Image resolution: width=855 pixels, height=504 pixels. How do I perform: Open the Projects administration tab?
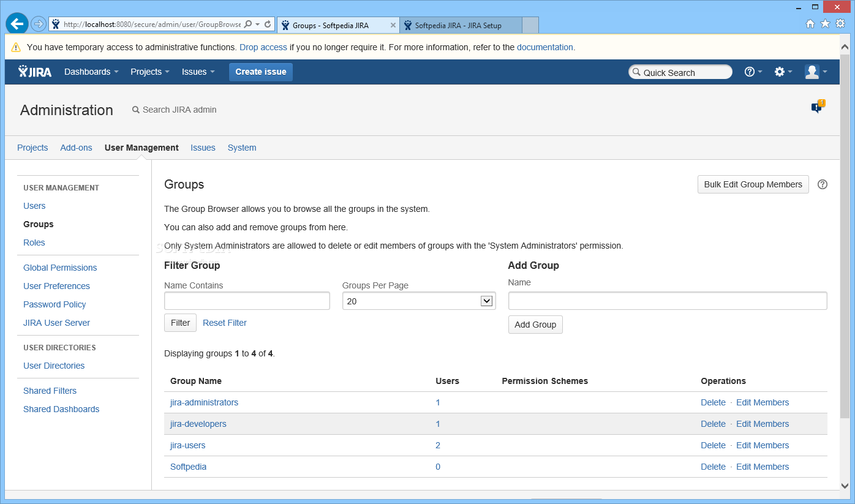[x=32, y=148]
